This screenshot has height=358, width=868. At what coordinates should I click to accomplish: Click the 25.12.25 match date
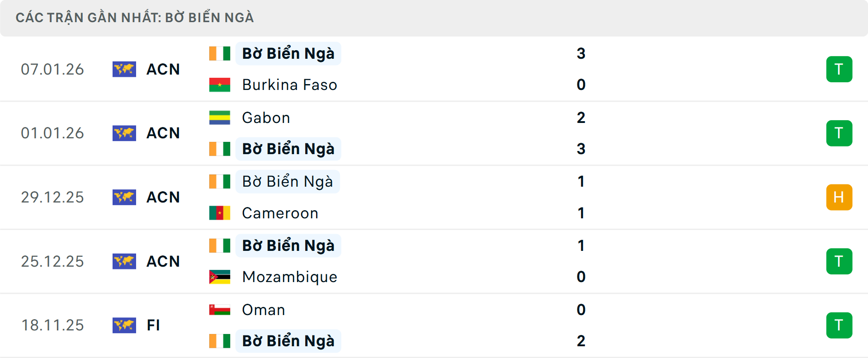(52, 261)
